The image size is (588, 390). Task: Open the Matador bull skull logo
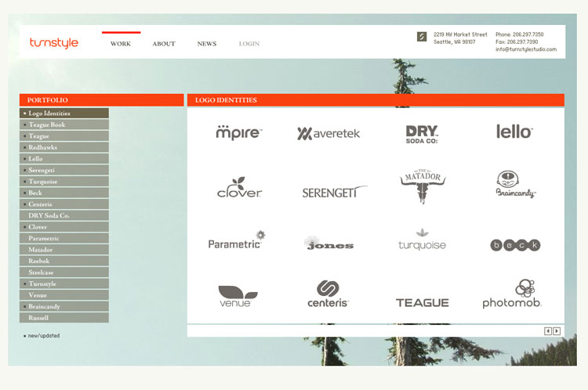423,186
